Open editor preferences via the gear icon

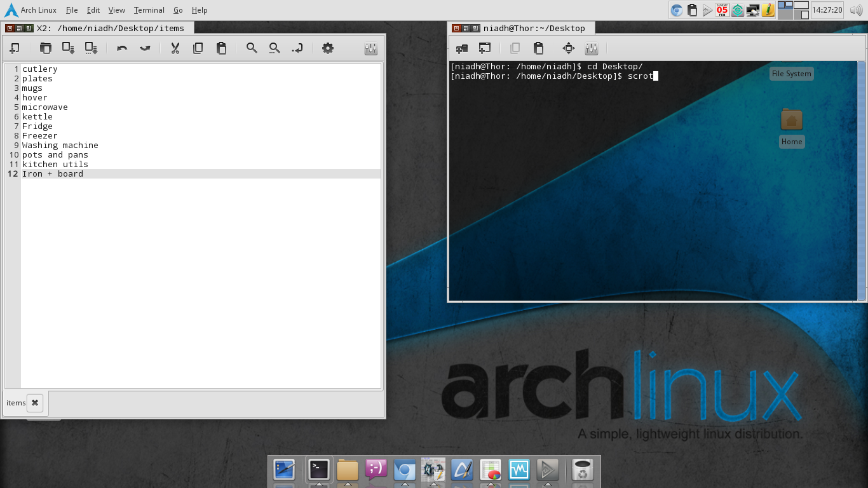(328, 48)
